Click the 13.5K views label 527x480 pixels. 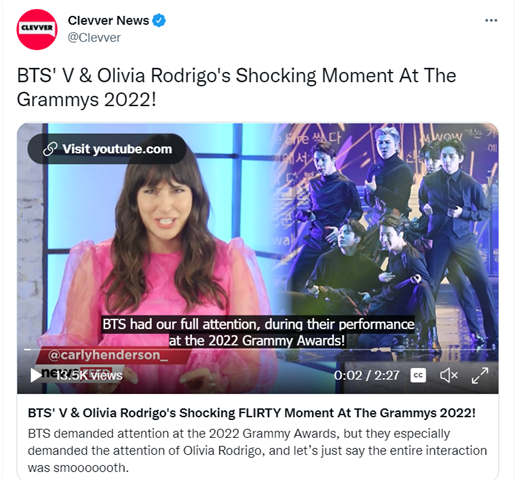[89, 375]
